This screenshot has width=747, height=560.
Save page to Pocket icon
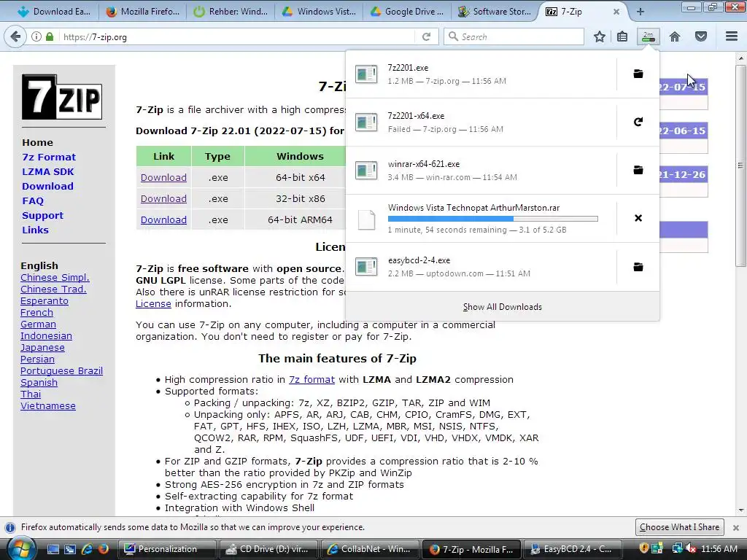[x=701, y=36]
